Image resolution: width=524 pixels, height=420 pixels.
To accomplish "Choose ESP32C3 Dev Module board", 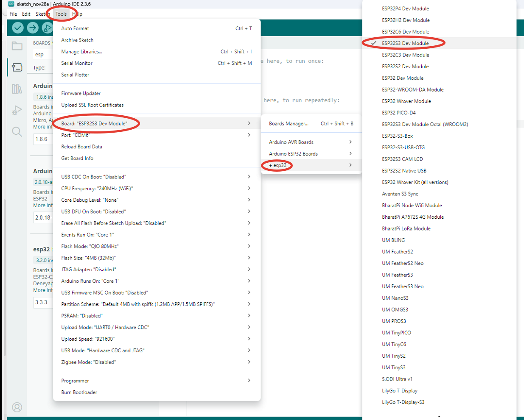I will click(405, 55).
